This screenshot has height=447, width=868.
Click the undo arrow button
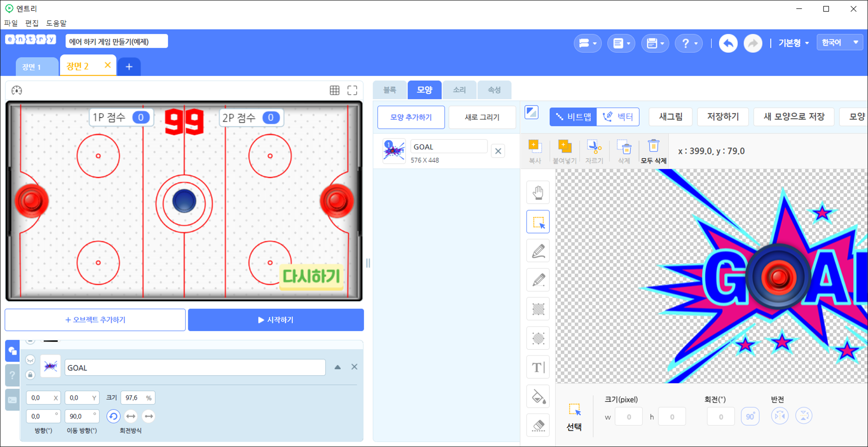[728, 43]
